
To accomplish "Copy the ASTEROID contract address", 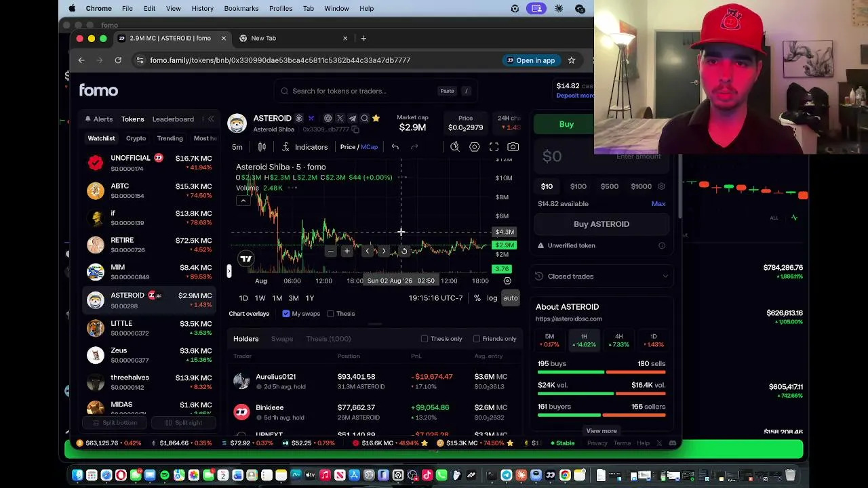I will pos(355,129).
